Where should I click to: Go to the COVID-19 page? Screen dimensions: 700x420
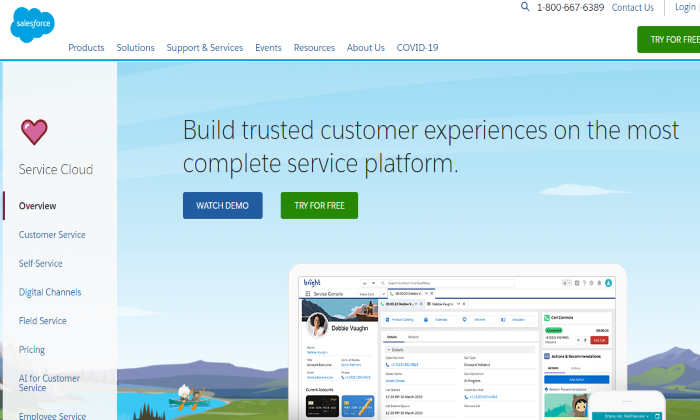tap(417, 48)
